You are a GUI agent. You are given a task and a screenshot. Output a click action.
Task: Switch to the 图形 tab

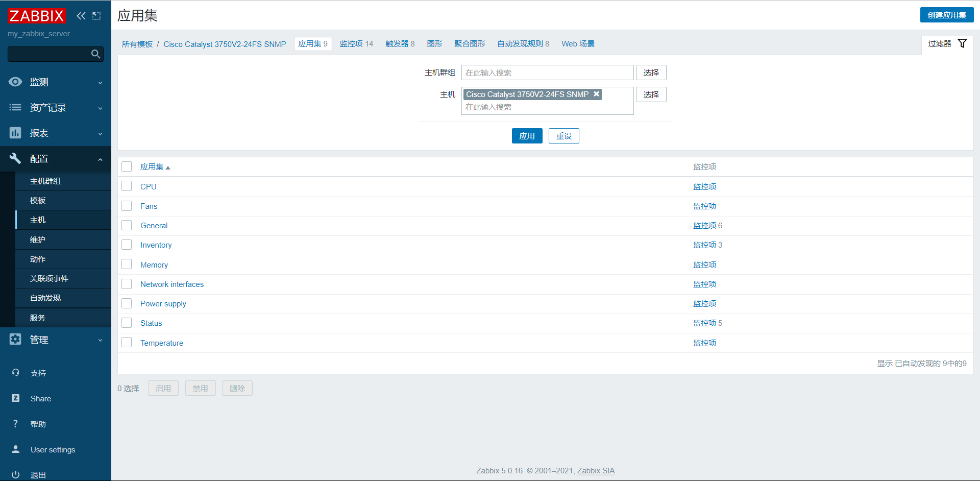434,44
